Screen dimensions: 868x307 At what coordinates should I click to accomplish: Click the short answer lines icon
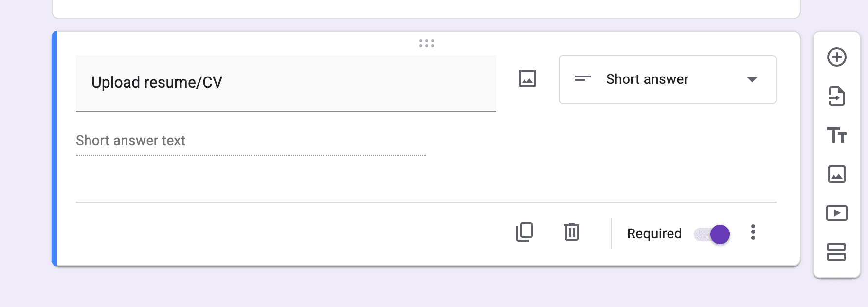(582, 79)
